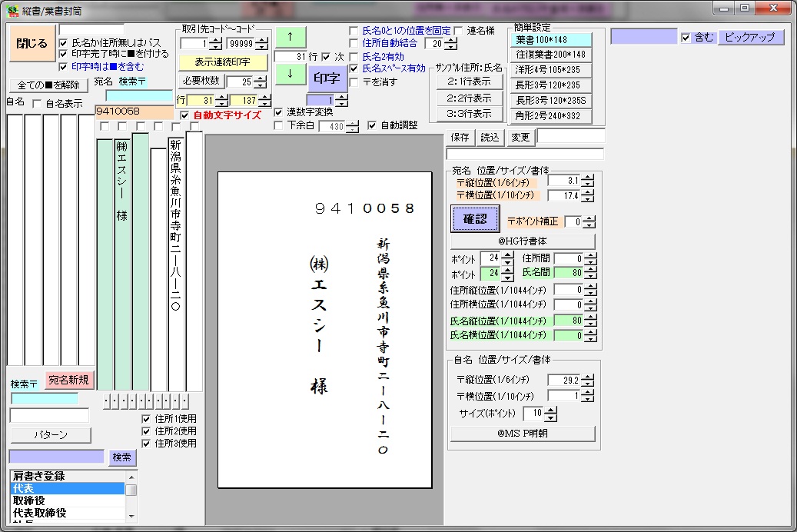Select the 洋形4号105*235 preset
This screenshot has width=797, height=532.
pyautogui.click(x=551, y=70)
